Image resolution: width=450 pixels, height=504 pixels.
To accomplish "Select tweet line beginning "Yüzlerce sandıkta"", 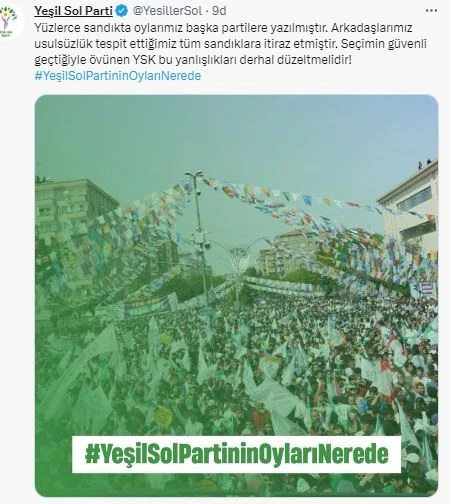I will click(223, 28).
